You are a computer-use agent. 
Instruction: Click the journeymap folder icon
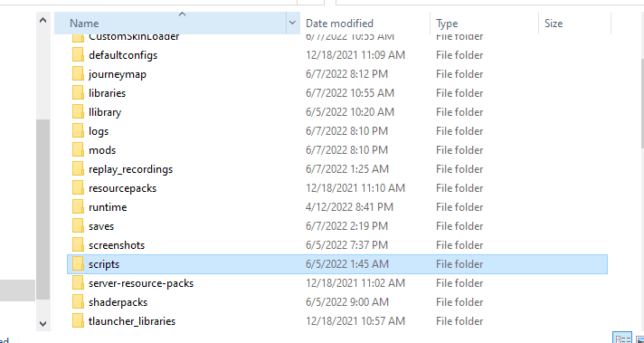tap(78, 74)
